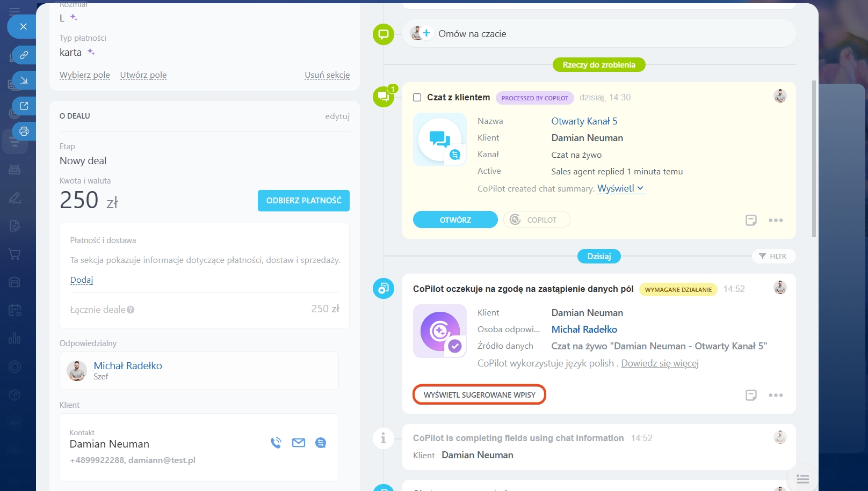Open more options on CoPilot consent card
Viewport: 868px width, 491px height.
click(x=775, y=395)
